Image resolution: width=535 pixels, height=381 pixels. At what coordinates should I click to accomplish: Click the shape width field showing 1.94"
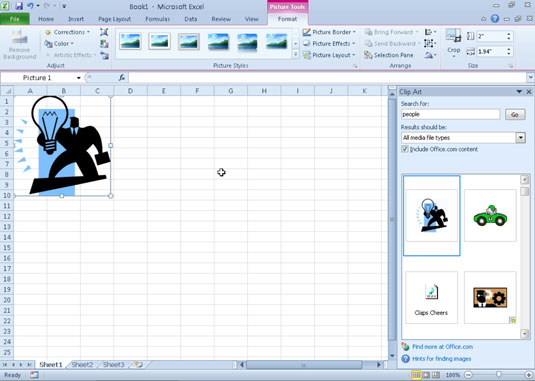coord(491,52)
